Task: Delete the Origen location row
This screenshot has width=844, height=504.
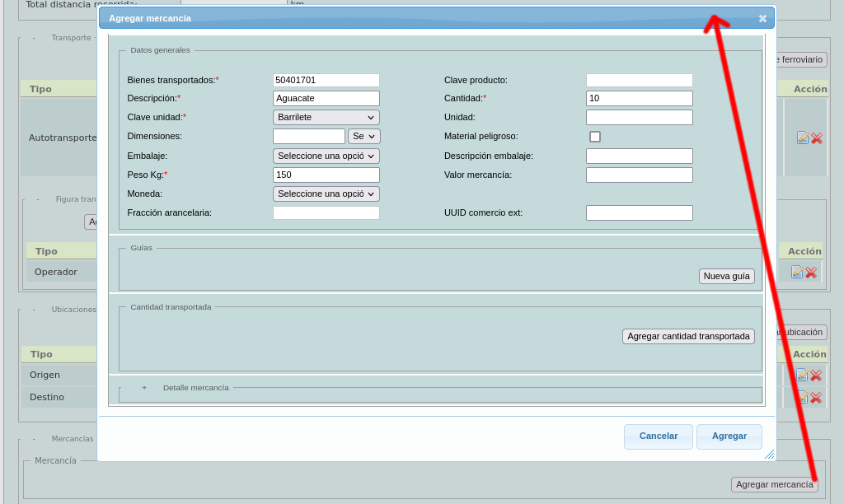Action: 816,375
